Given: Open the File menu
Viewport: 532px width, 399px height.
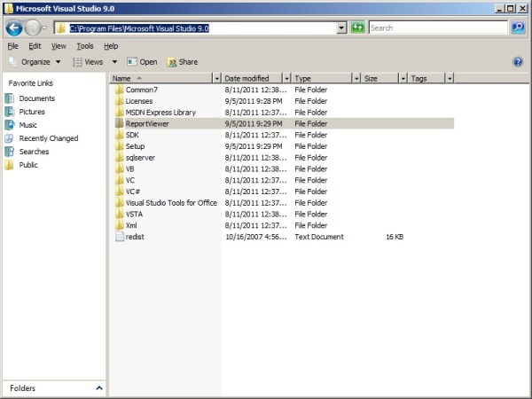Looking at the screenshot, I should (12, 45).
